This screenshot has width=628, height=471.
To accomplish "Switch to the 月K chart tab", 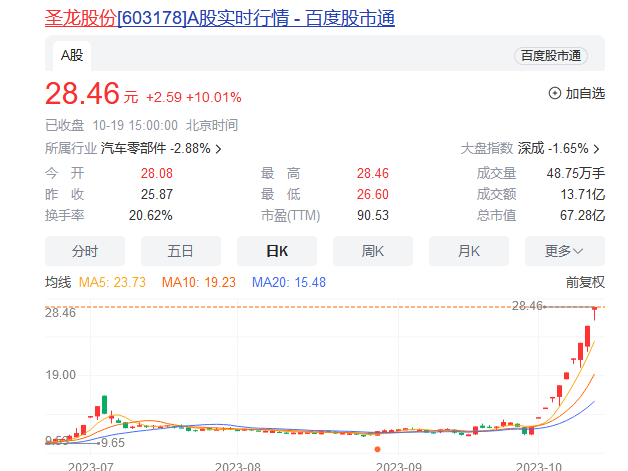I will [x=469, y=251].
